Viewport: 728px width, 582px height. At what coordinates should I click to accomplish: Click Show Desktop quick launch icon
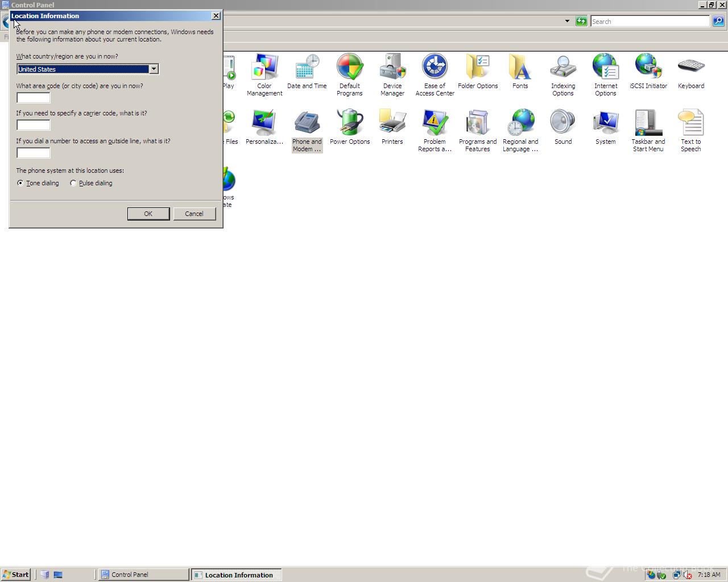tap(57, 575)
